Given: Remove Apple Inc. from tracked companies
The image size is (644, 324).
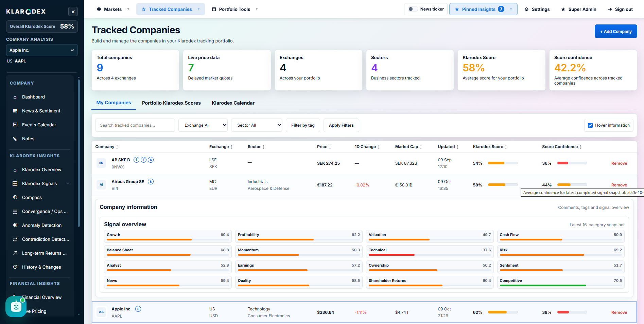Looking at the screenshot, I should point(619,313).
